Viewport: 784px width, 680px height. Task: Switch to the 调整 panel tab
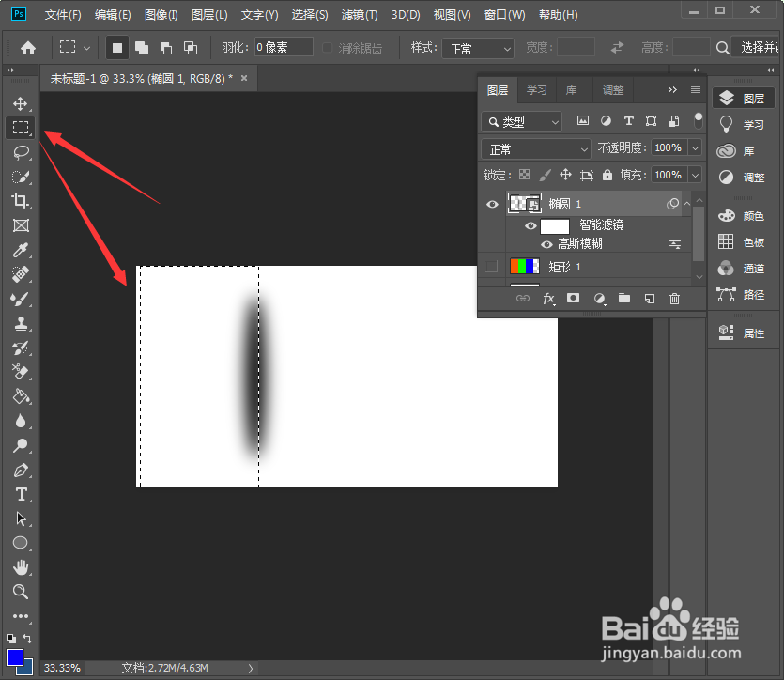point(613,90)
